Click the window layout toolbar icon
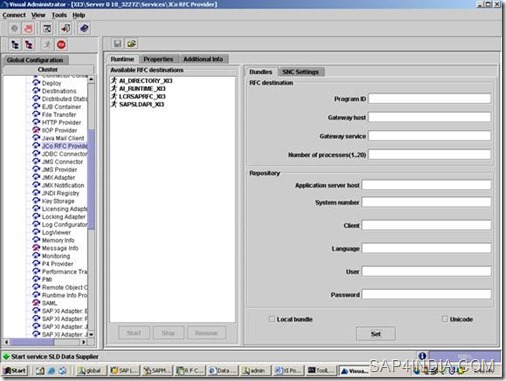Image resolution: width=506 pixels, height=381 pixels. (x=47, y=28)
